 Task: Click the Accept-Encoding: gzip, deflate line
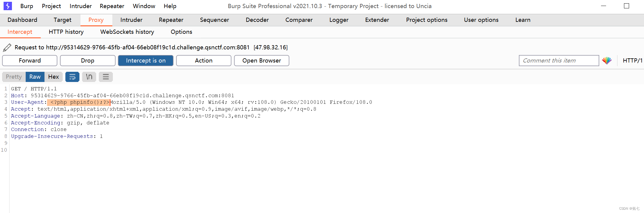coord(60,123)
